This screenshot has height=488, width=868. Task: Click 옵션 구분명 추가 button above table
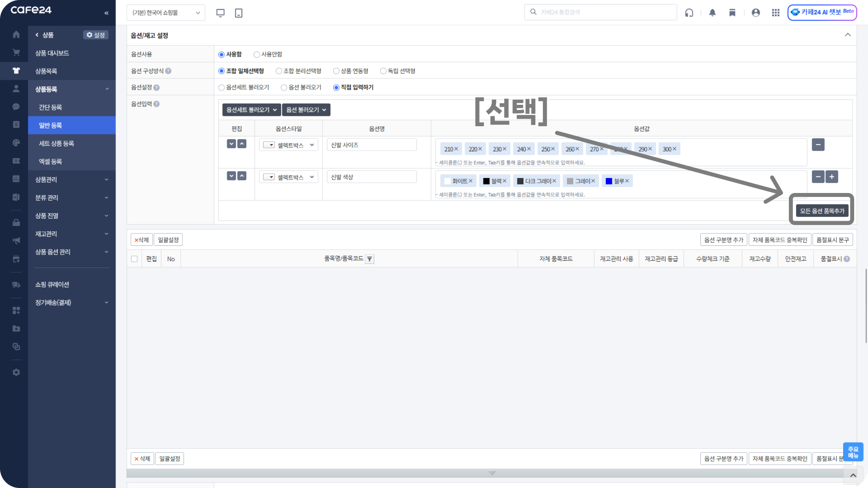[723, 240]
